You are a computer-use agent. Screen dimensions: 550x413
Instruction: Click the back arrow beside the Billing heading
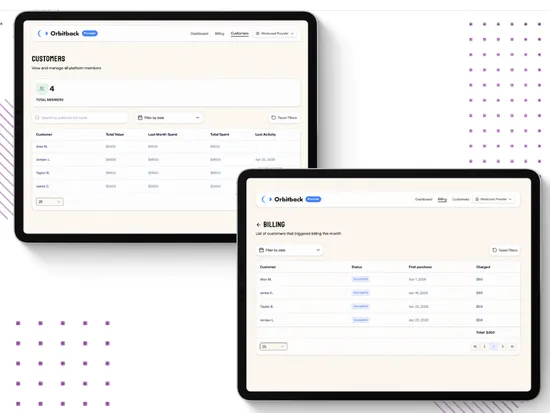259,225
